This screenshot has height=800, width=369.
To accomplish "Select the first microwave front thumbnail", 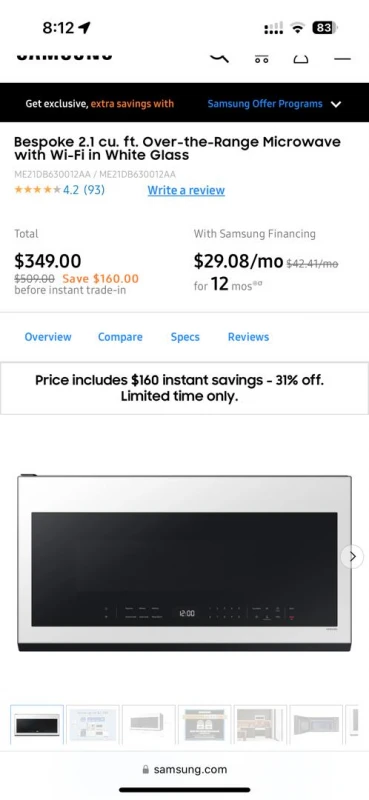I will (x=37, y=724).
